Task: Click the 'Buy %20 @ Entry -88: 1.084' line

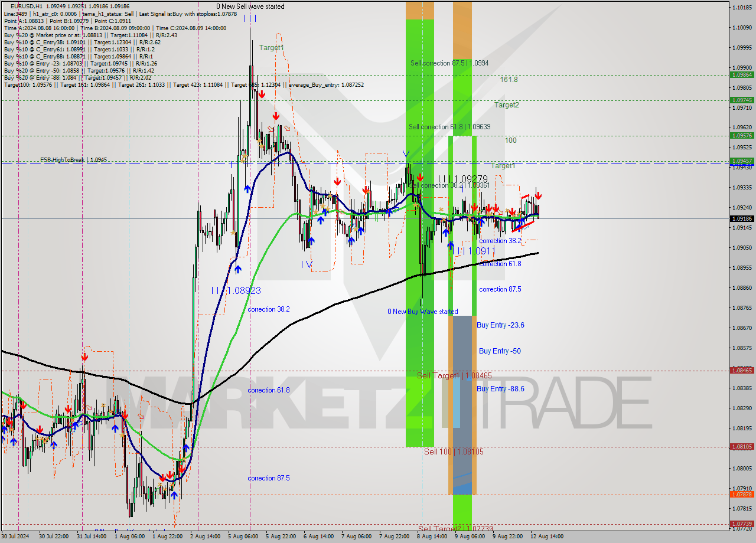Action: [77, 77]
